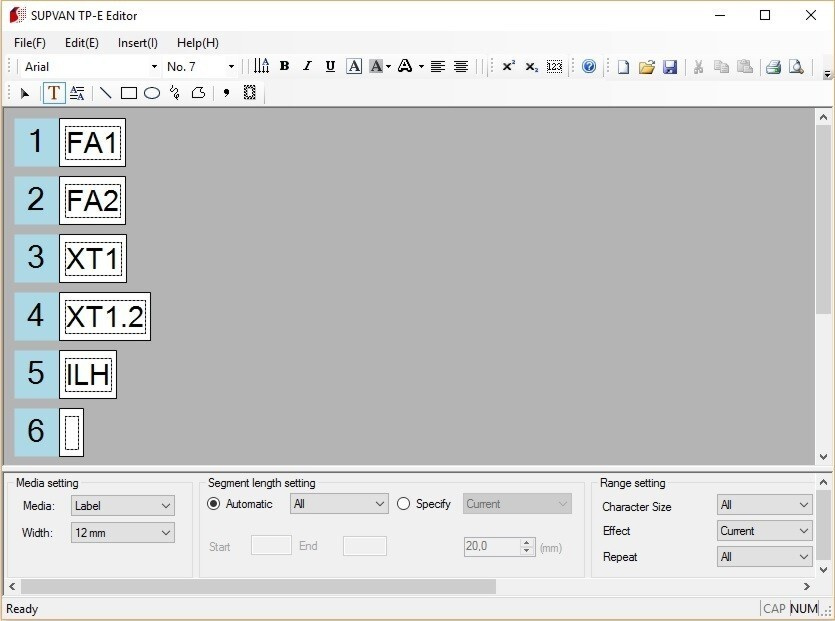The image size is (835, 621).
Task: Open the Width 12 mm dropdown
Action: (123, 533)
